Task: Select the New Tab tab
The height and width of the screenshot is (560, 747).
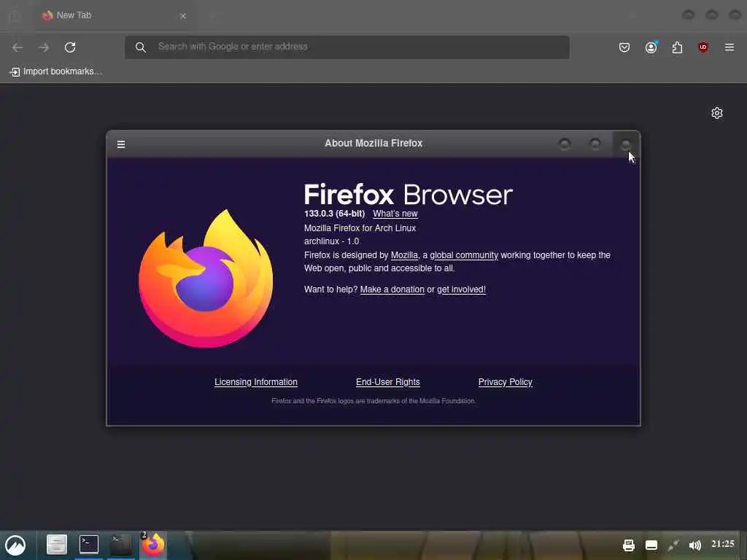Action: (x=112, y=15)
